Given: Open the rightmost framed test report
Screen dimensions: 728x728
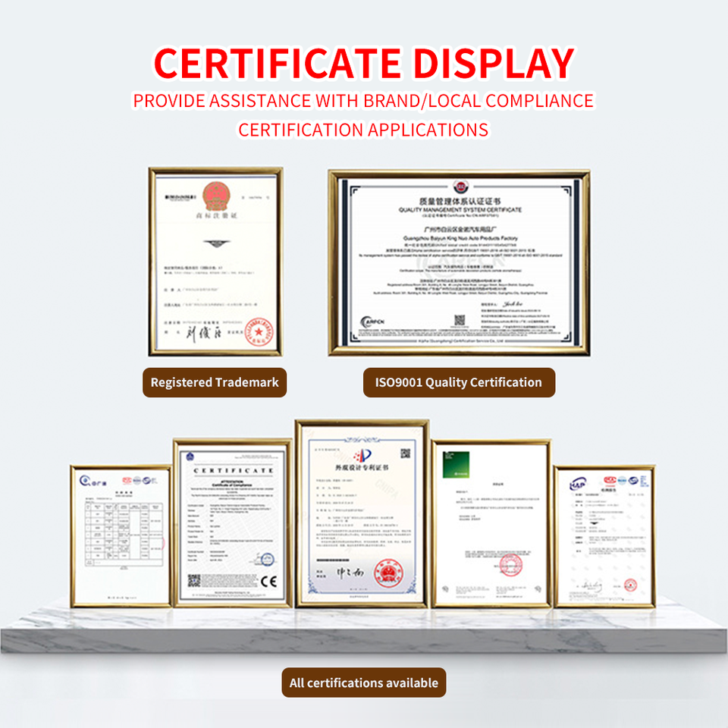Looking at the screenshot, I should (604, 536).
